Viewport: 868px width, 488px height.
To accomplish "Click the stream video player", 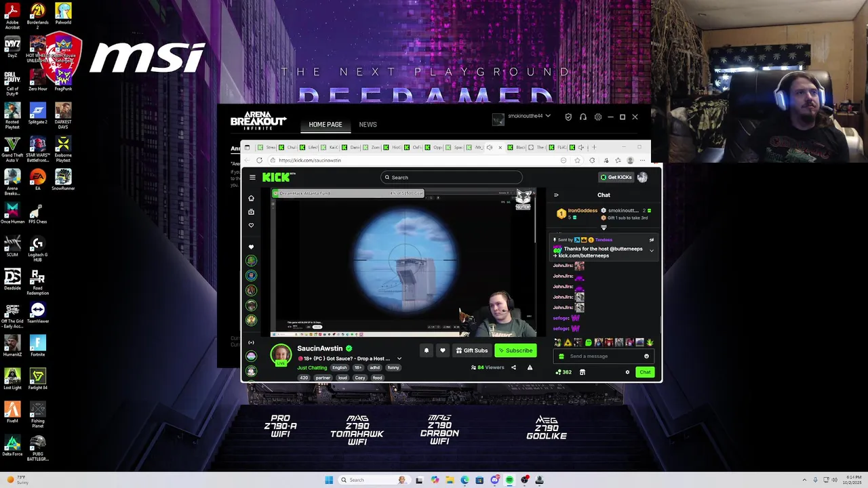I will tap(403, 262).
